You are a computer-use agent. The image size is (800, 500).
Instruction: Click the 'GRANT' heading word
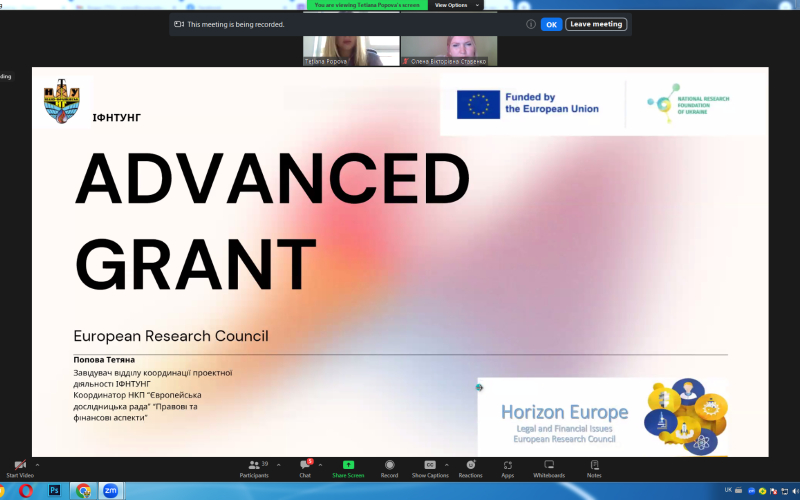(x=195, y=265)
